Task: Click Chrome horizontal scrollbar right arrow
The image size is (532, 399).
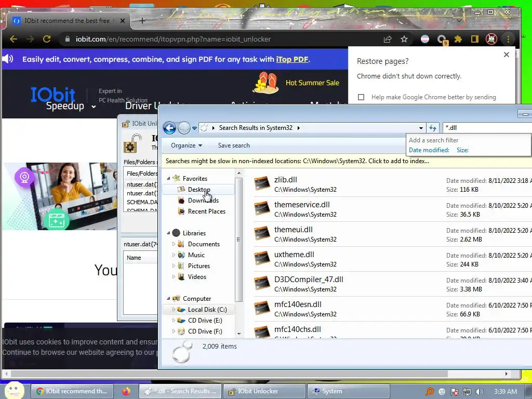Action: click(506, 374)
